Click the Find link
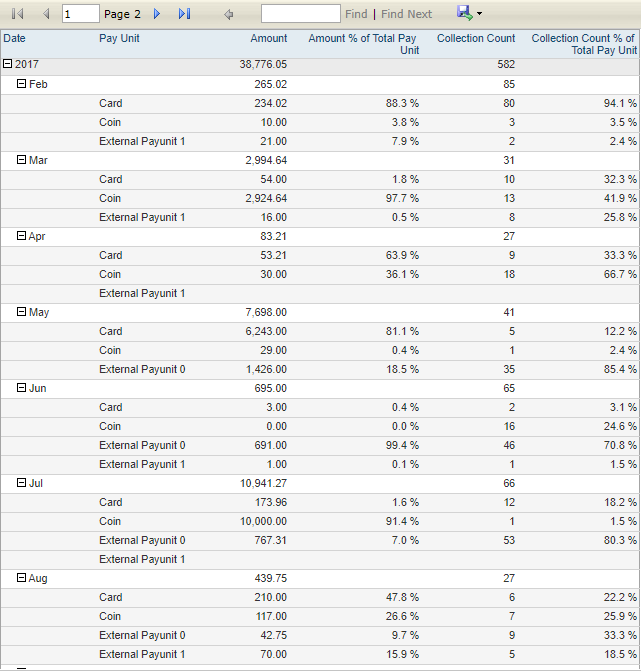The height and width of the screenshot is (671, 641). pos(356,14)
